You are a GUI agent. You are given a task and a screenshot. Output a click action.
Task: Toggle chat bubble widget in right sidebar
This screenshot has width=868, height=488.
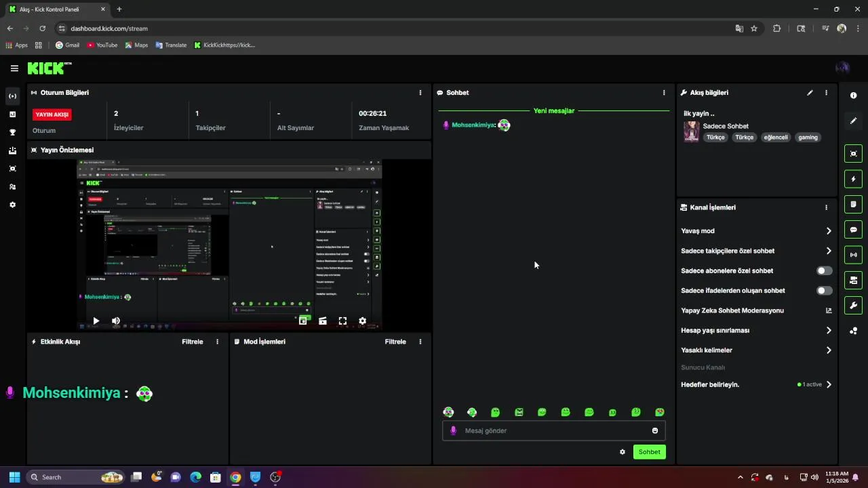pos(853,230)
